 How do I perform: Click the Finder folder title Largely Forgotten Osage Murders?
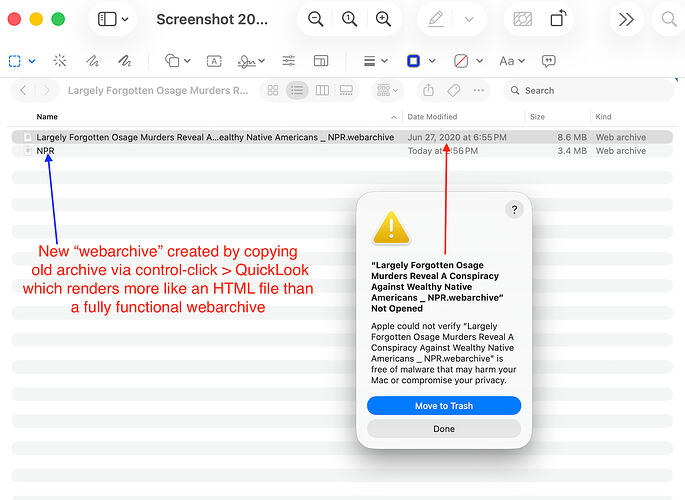click(x=158, y=90)
